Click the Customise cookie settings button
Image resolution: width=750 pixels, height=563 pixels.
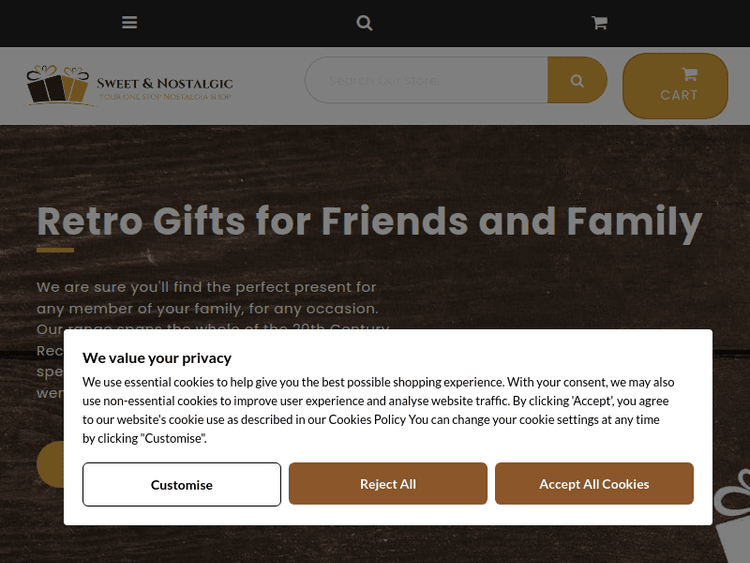coord(182,484)
